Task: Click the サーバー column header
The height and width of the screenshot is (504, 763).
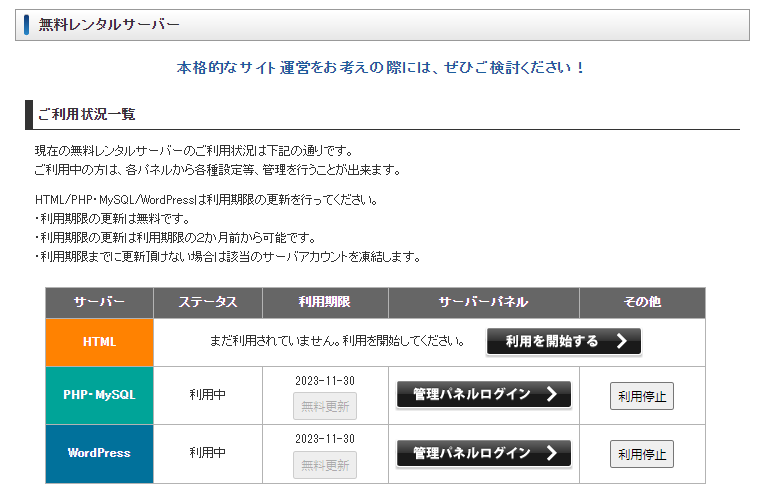Action: tap(99, 302)
